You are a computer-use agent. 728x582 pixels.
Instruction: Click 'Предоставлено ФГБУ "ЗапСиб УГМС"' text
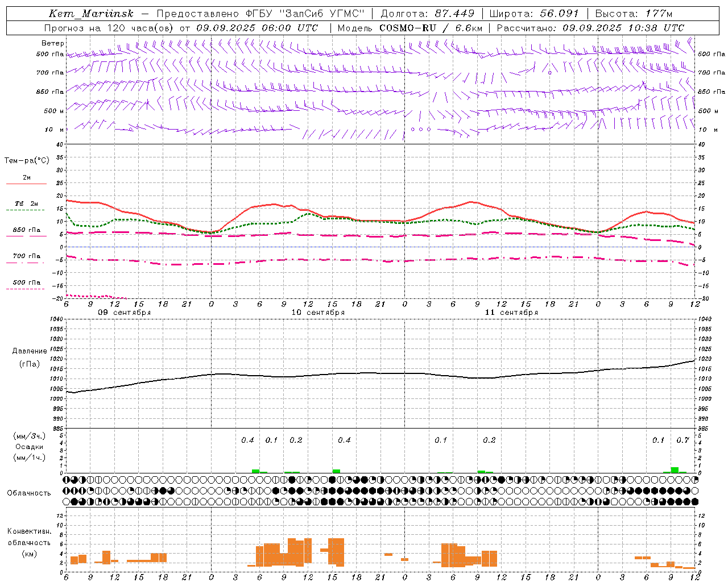coord(260,14)
